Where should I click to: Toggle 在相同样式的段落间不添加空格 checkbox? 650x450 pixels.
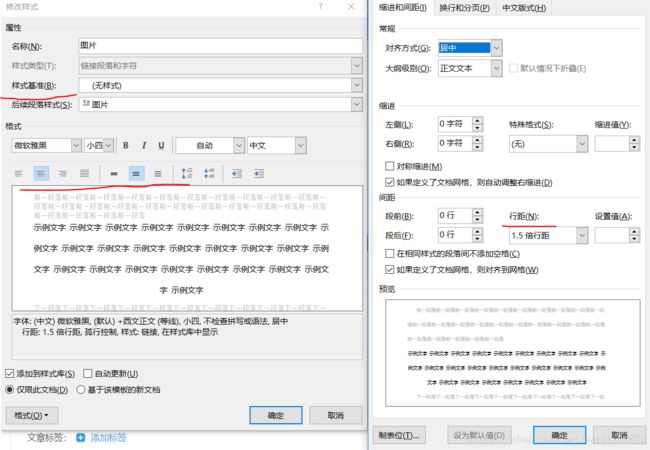pyautogui.click(x=389, y=253)
